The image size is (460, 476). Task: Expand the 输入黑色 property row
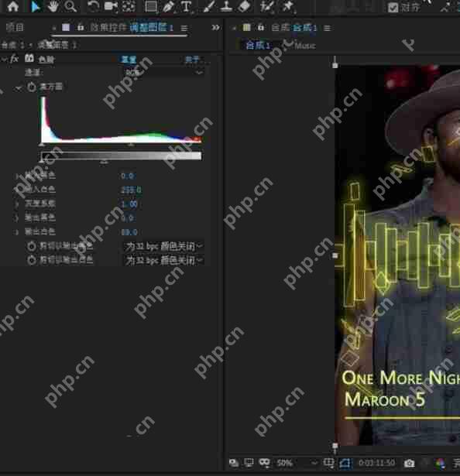[17, 176]
